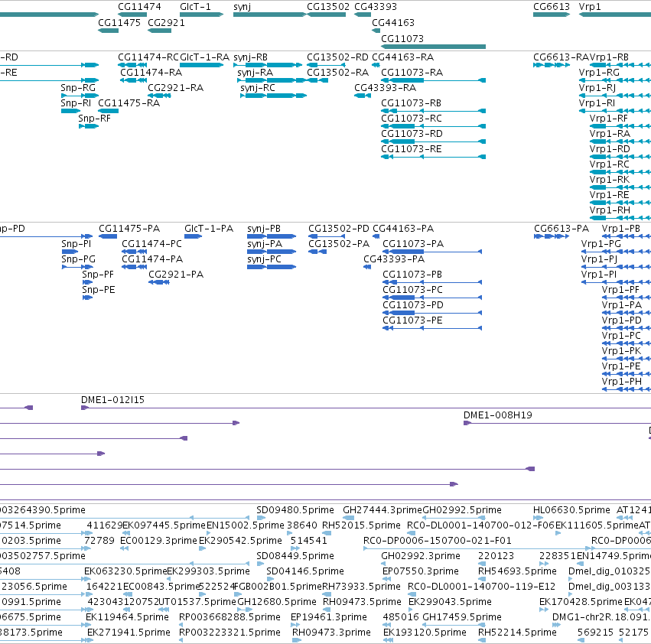Select the CG2921-RA transcript label
651x644 pixels.
click(x=176, y=88)
